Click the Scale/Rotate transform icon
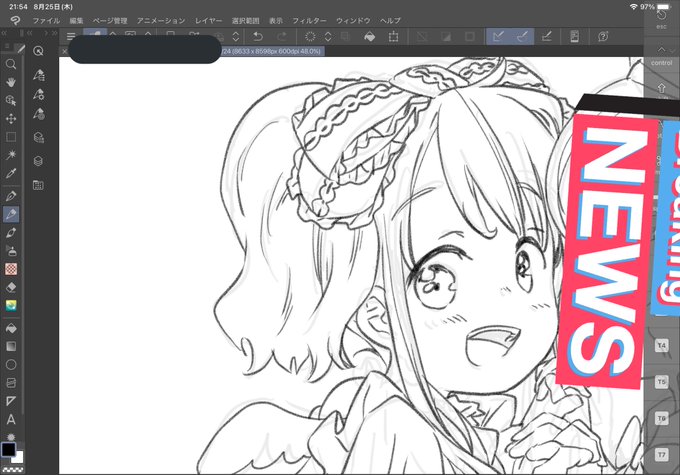Screen dimensions: 680x475 [x=393, y=36]
